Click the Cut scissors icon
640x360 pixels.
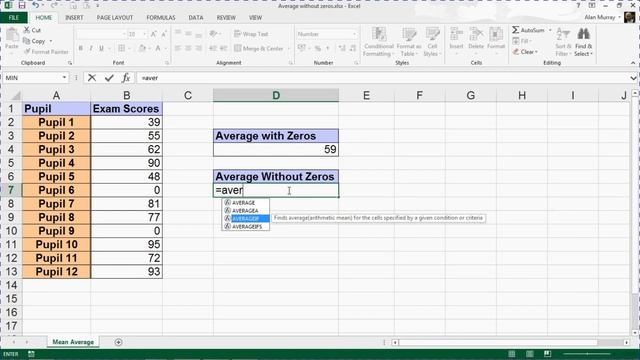tap(27, 30)
